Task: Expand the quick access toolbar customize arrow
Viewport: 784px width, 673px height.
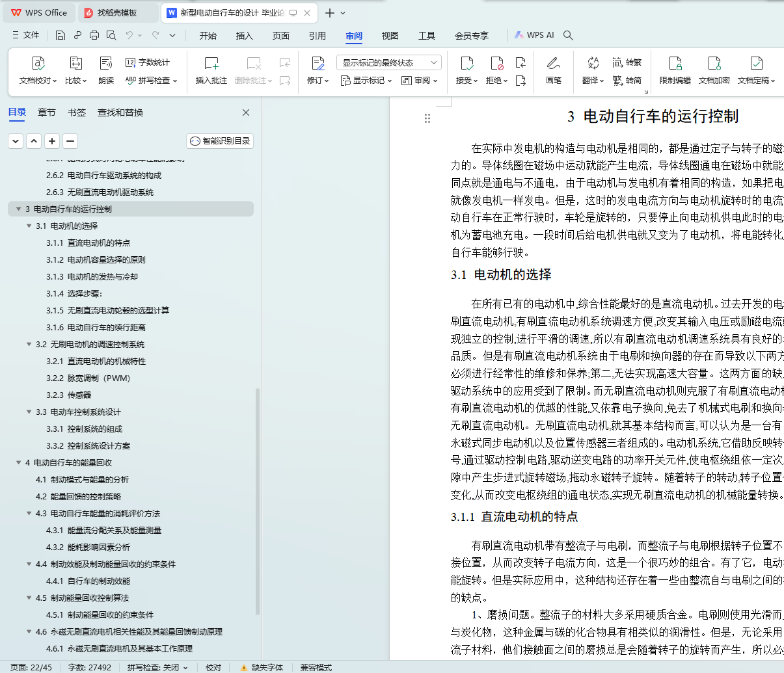Action: click(172, 35)
